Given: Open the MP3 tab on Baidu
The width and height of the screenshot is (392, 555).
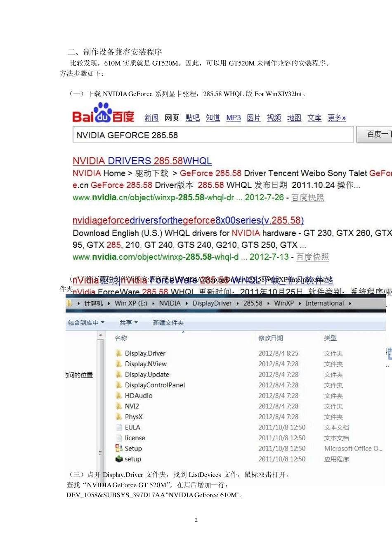Looking at the screenshot, I should coord(234,118).
